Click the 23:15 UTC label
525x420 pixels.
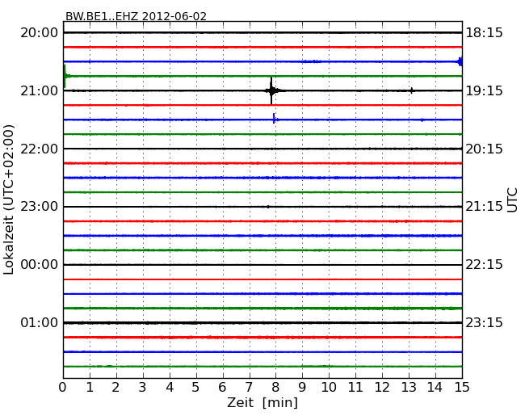tap(484, 322)
